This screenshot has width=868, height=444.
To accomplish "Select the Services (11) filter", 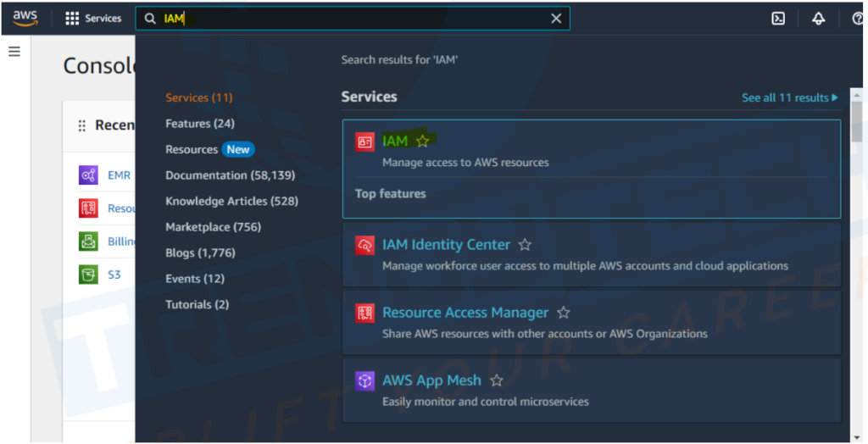I will pos(198,97).
